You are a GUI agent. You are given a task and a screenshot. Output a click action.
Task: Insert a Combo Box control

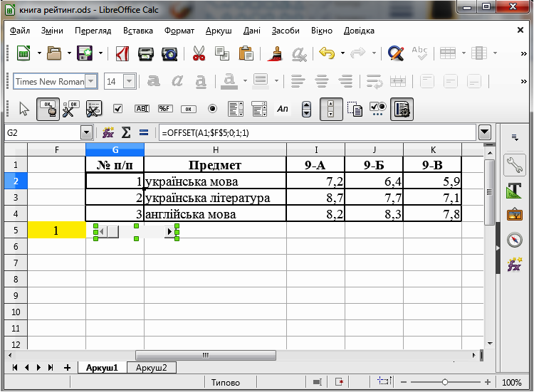tap(259, 109)
